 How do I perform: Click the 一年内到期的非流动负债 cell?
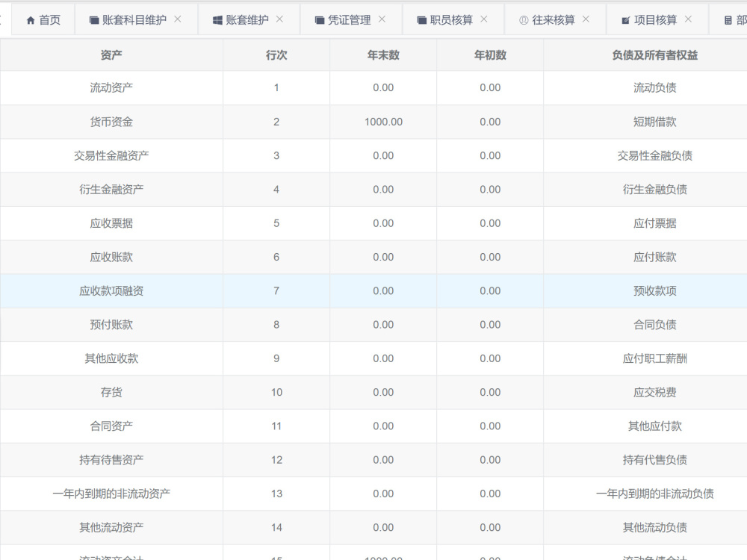tap(655, 494)
